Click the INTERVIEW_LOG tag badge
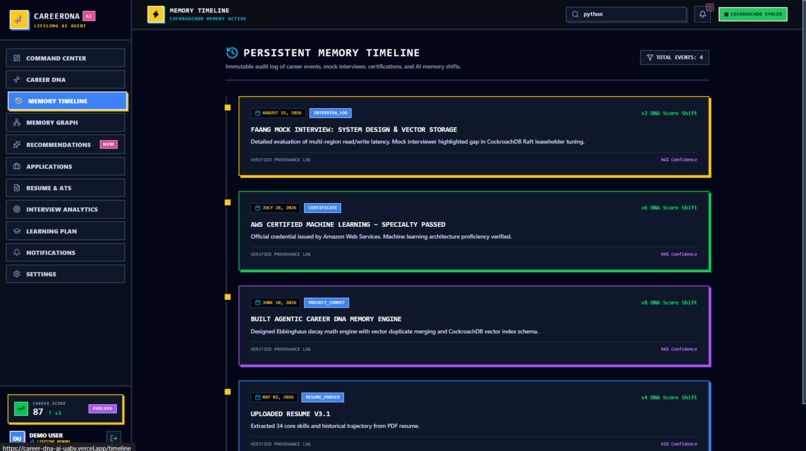The image size is (806, 451). (x=331, y=113)
